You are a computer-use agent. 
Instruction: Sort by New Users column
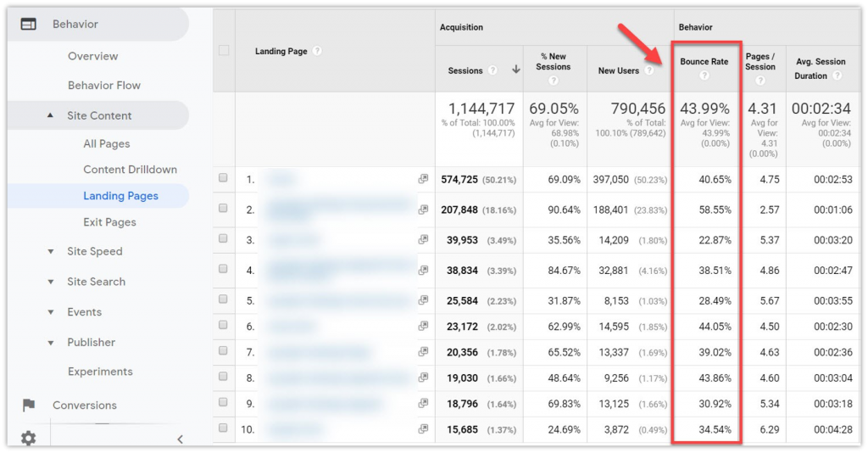618,70
